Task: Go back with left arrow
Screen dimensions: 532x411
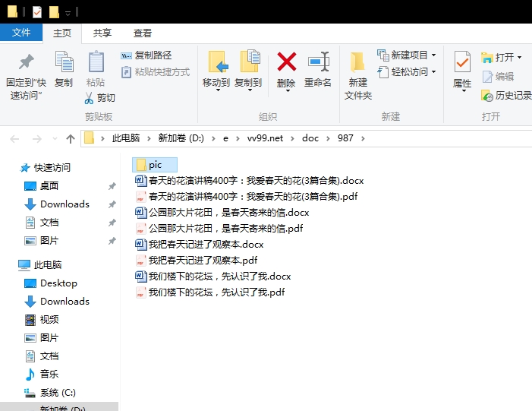Action: [x=14, y=138]
